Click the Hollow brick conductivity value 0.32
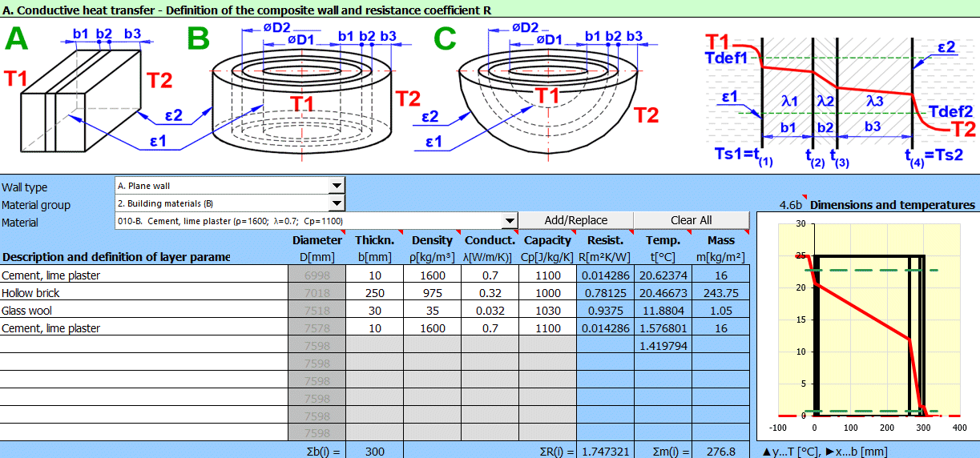The height and width of the screenshot is (458, 980). [490, 293]
